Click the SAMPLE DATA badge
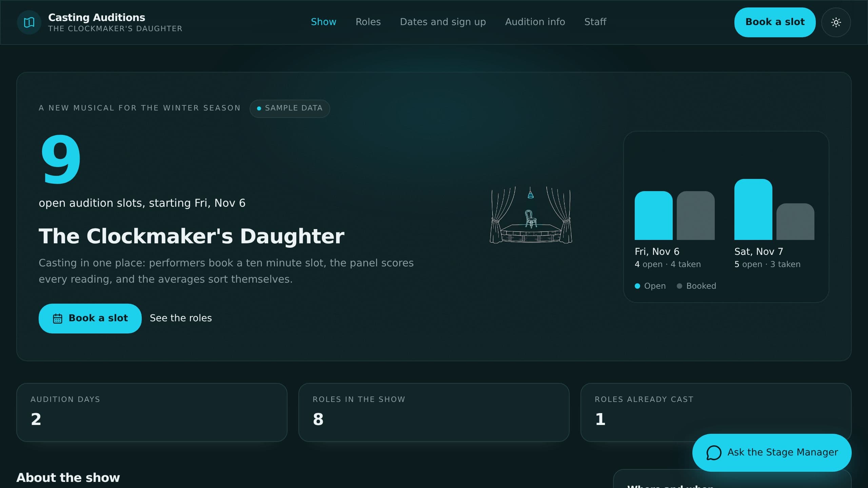Viewport: 868px width, 488px height. [x=290, y=108]
